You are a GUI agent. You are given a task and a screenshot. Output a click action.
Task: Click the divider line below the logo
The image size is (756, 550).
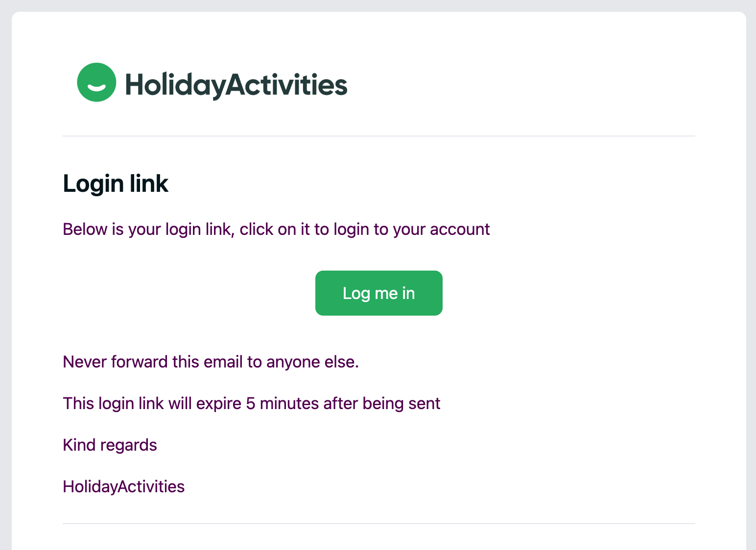click(x=378, y=136)
